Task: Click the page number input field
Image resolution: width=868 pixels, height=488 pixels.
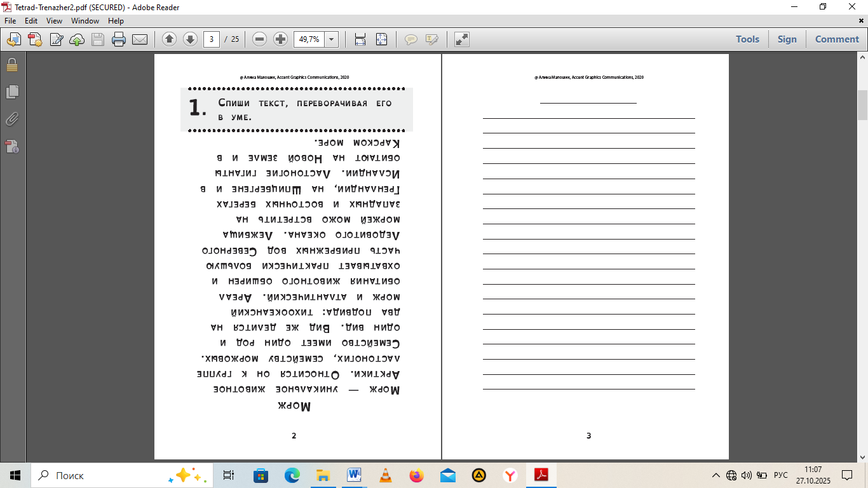Action: click(212, 39)
